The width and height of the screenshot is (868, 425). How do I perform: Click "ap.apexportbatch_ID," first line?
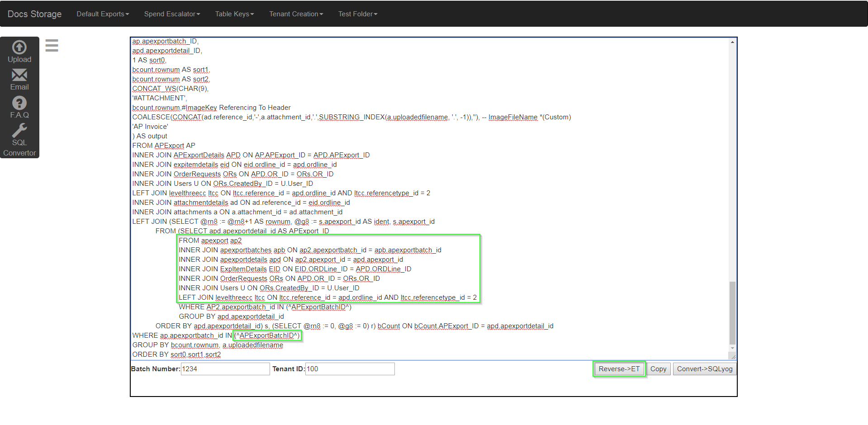pos(166,41)
